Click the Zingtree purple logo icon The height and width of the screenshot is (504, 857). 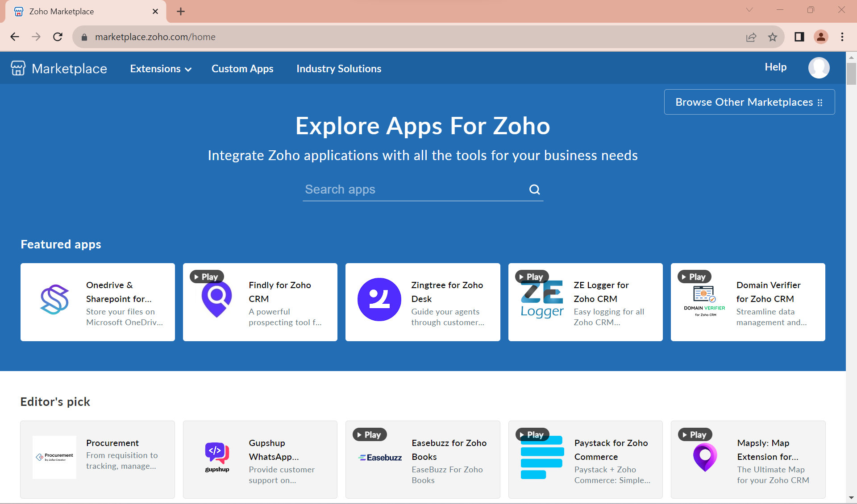tap(379, 299)
